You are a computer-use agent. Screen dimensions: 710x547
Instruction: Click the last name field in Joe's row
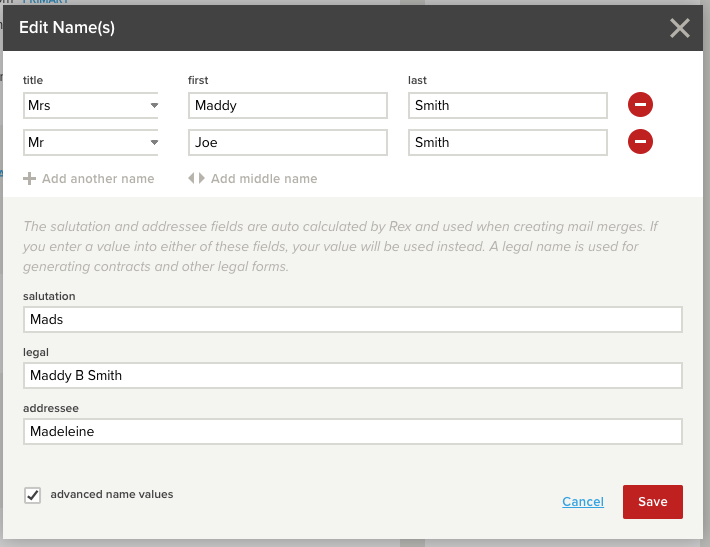[508, 143]
